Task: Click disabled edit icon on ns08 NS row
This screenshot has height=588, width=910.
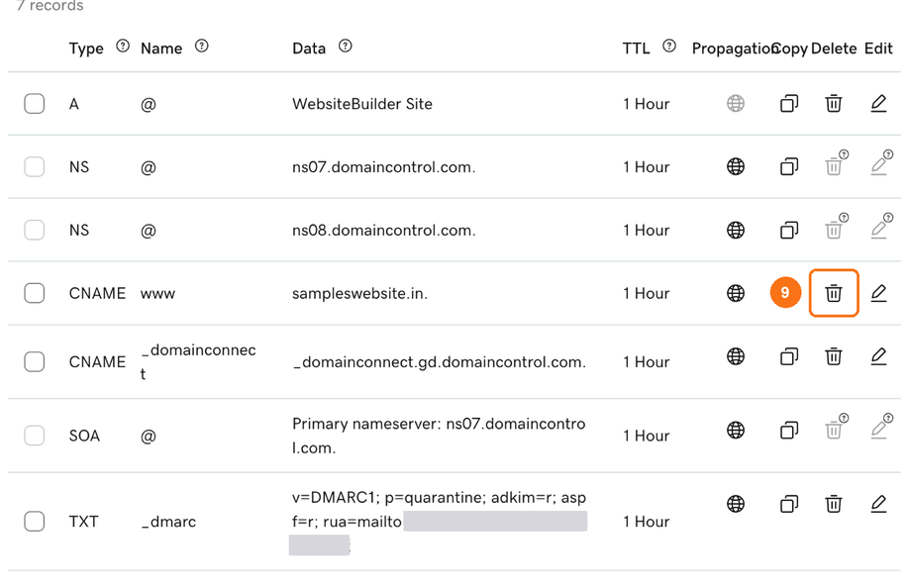Action: [878, 230]
